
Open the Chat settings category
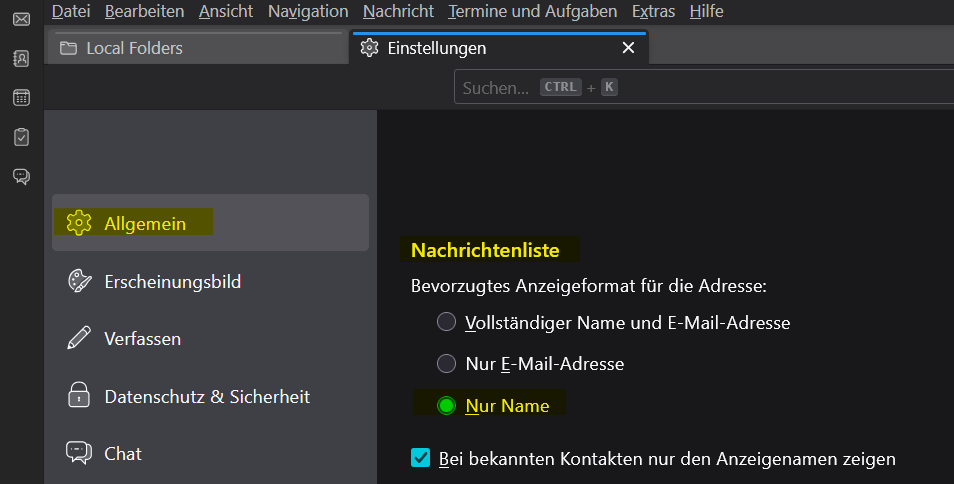pos(122,453)
